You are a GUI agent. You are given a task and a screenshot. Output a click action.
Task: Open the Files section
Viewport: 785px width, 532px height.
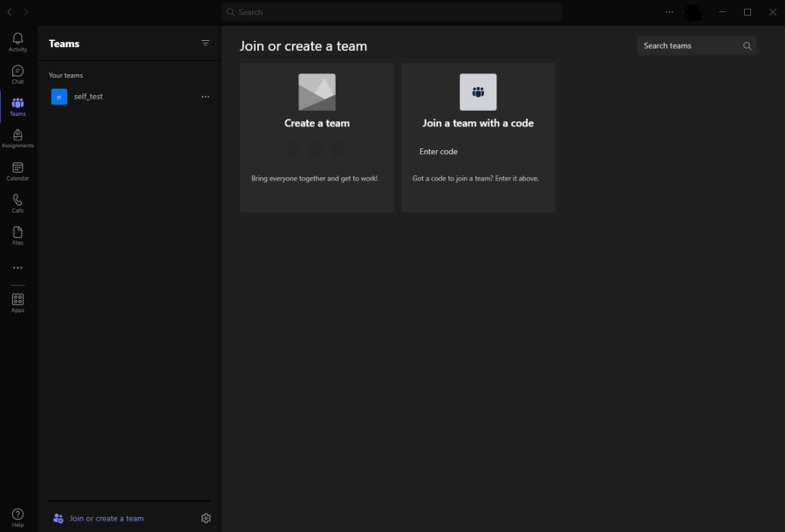click(17, 235)
